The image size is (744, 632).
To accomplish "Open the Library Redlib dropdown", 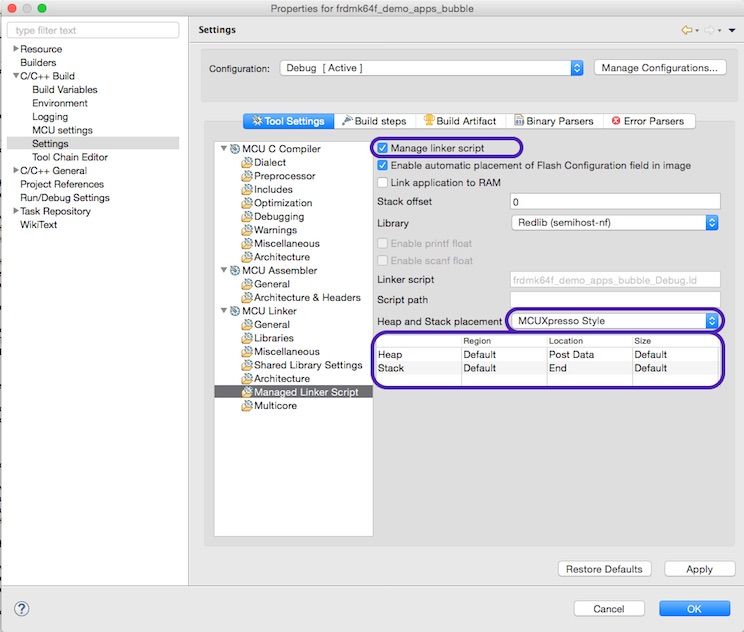I will (615, 223).
